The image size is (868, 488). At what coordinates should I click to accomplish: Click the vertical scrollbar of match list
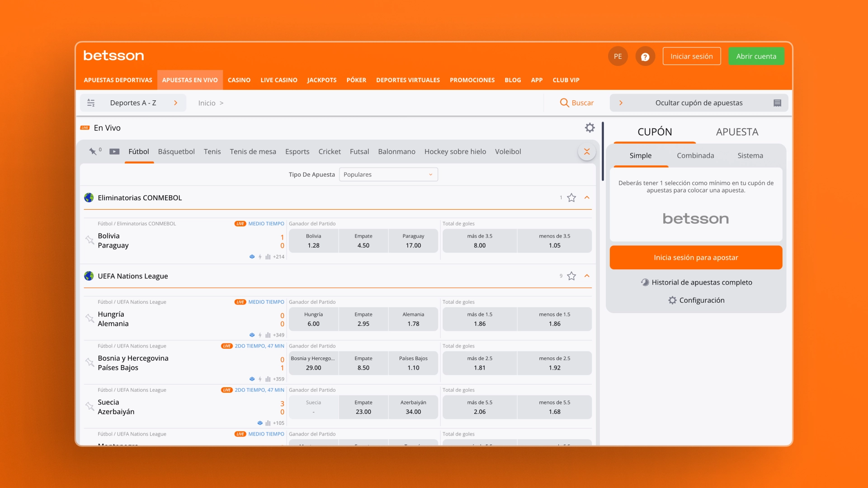click(603, 152)
